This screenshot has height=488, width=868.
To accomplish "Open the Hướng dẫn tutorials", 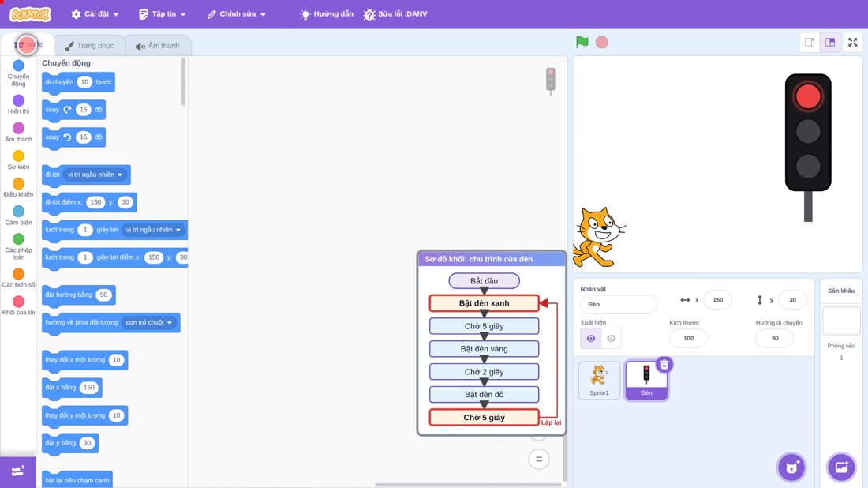I will [327, 14].
